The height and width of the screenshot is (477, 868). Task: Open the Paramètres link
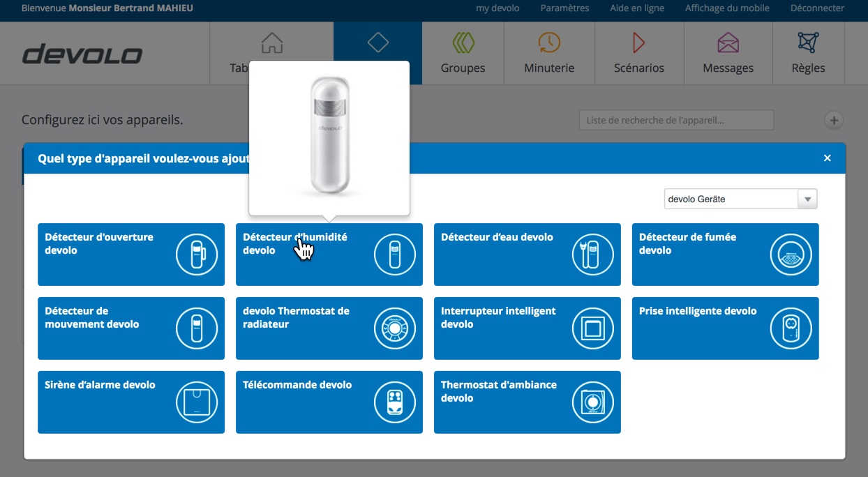coord(564,8)
